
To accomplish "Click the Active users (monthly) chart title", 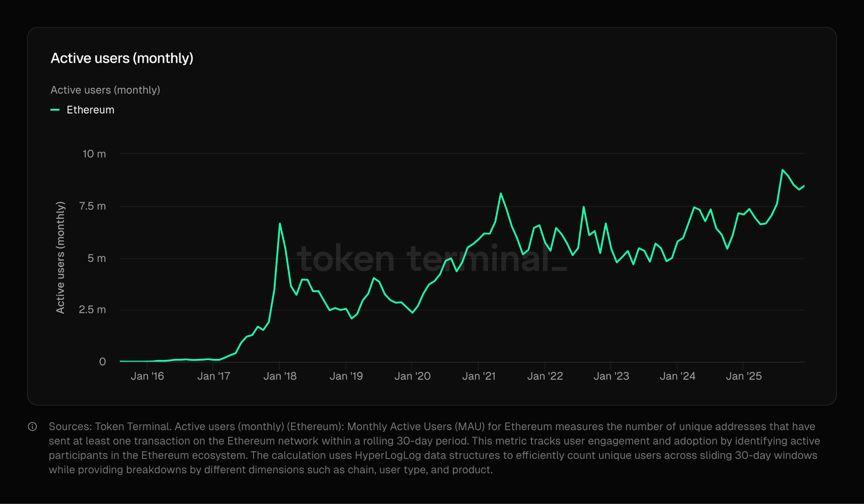I will [x=122, y=58].
